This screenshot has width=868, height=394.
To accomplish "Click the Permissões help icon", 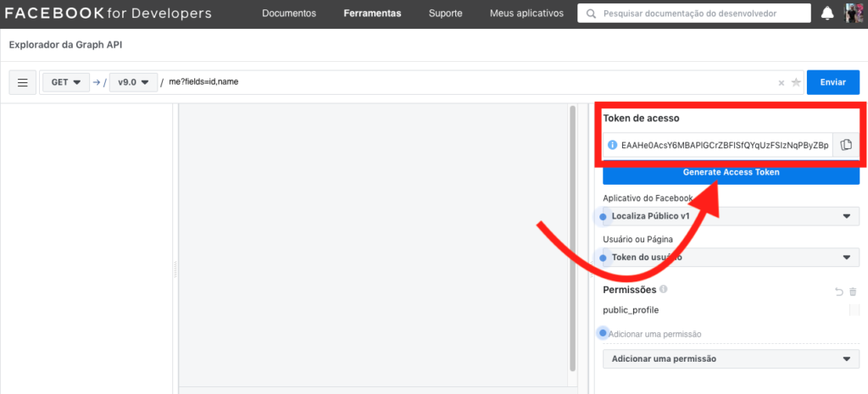I will click(664, 289).
